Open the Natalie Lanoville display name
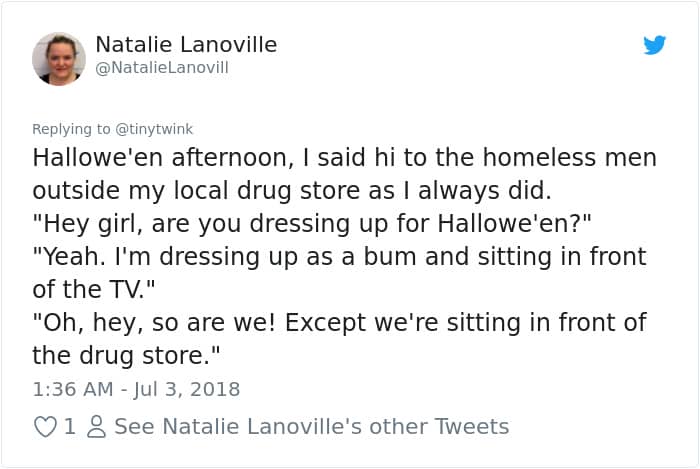 click(x=186, y=45)
